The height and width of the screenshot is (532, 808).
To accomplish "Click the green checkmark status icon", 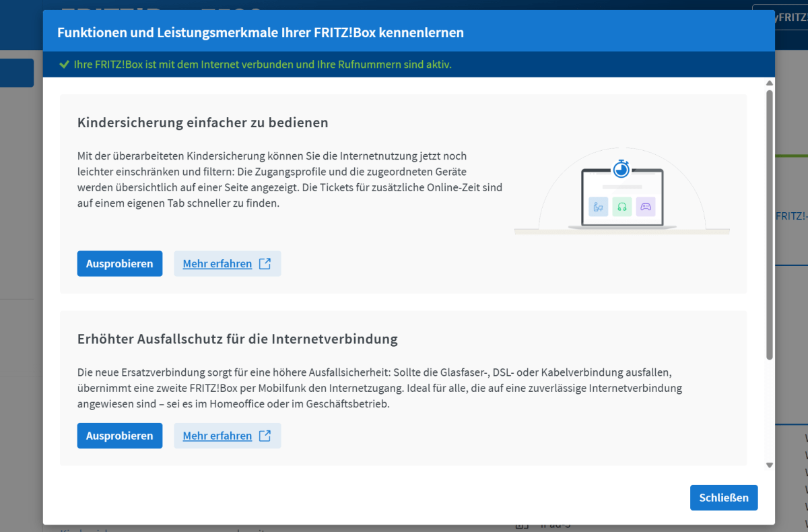I will (x=64, y=65).
